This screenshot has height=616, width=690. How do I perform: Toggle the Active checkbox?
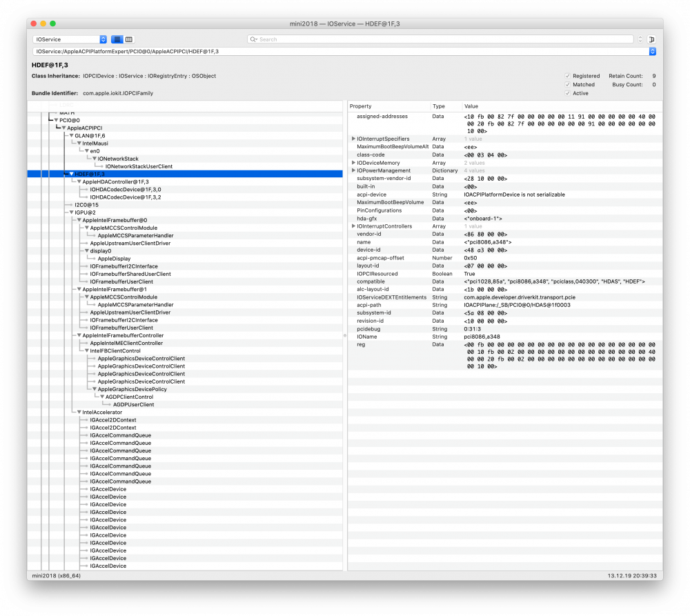coord(568,93)
